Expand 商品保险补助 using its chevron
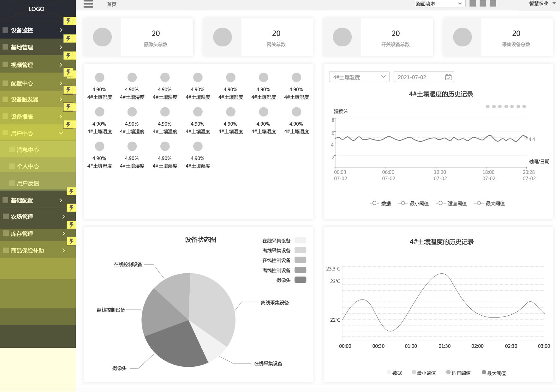The width and height of the screenshot is (560, 392). pyautogui.click(x=63, y=250)
